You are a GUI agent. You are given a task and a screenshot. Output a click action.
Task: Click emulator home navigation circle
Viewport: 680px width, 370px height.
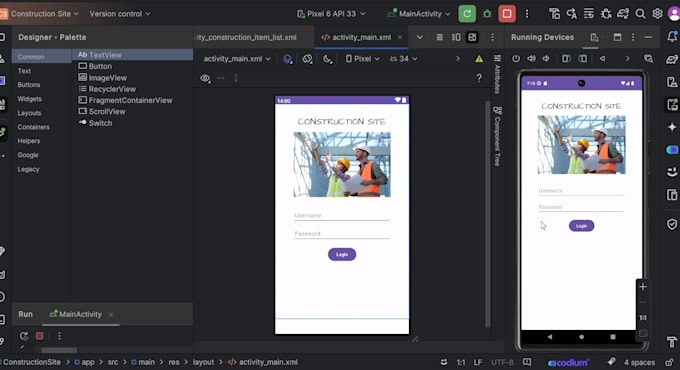pos(582,337)
